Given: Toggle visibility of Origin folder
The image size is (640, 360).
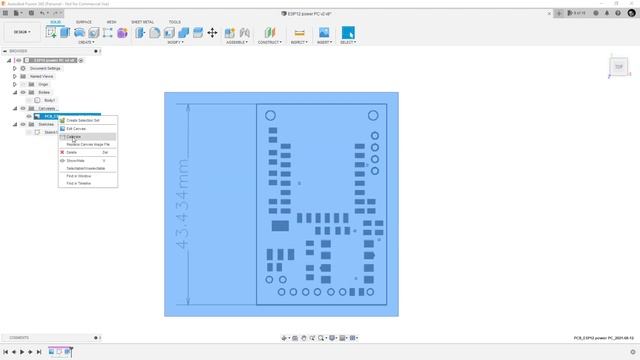Looking at the screenshot, I should pos(23,84).
